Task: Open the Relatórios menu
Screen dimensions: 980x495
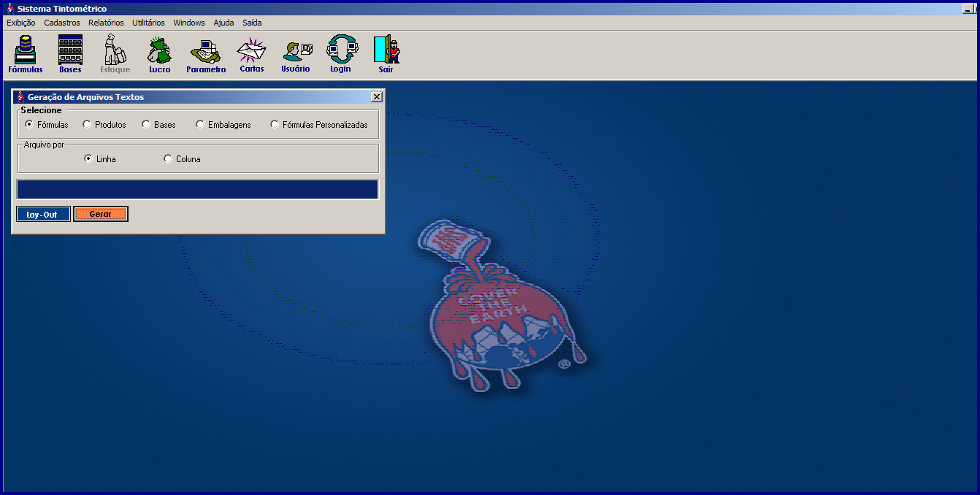Action: click(x=106, y=23)
